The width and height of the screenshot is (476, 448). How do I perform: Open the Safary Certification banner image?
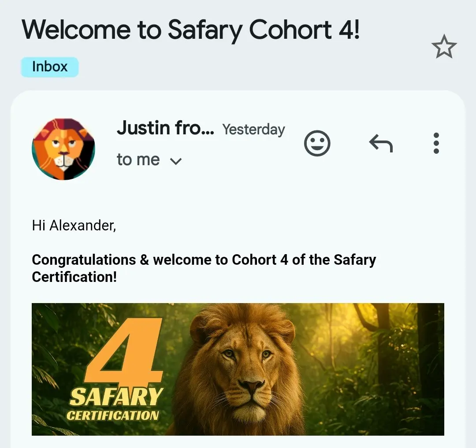click(238, 369)
